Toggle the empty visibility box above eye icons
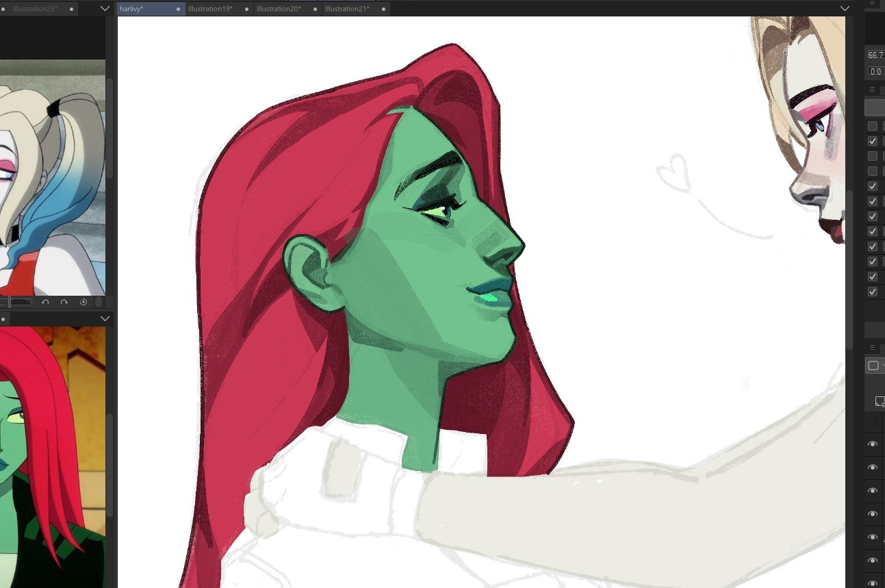Image resolution: width=885 pixels, height=588 pixels. (x=873, y=422)
